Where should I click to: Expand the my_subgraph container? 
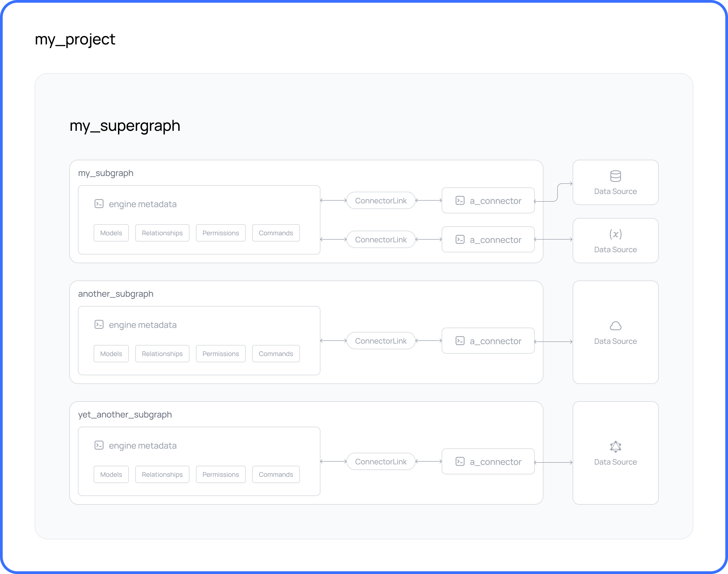coord(107,173)
